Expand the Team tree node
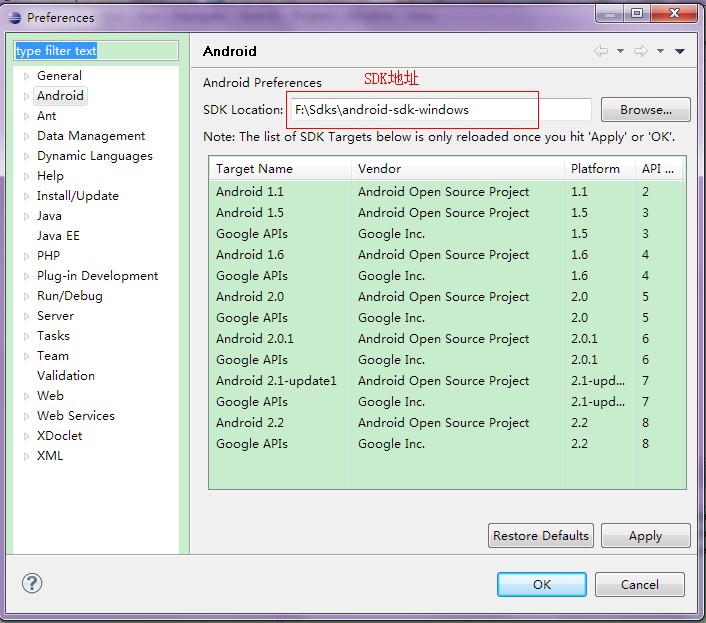This screenshot has height=623, width=706. click(26, 356)
